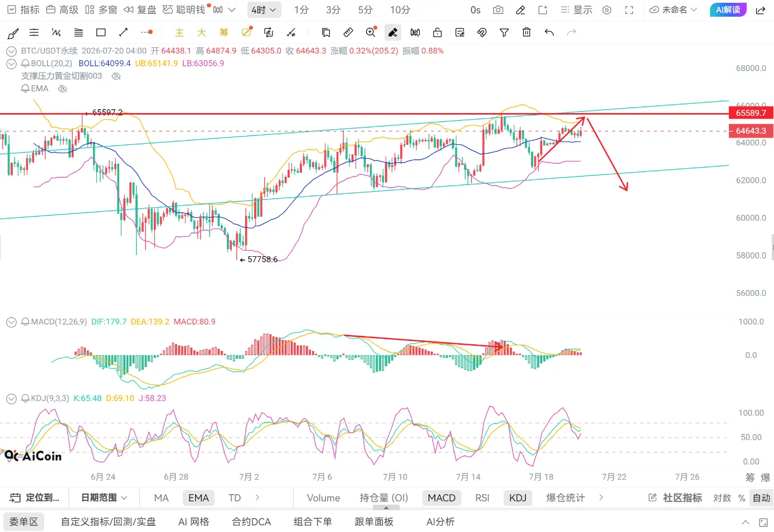Open the 聪明钱 smart money feature
The height and width of the screenshot is (532, 774).
(x=185, y=10)
